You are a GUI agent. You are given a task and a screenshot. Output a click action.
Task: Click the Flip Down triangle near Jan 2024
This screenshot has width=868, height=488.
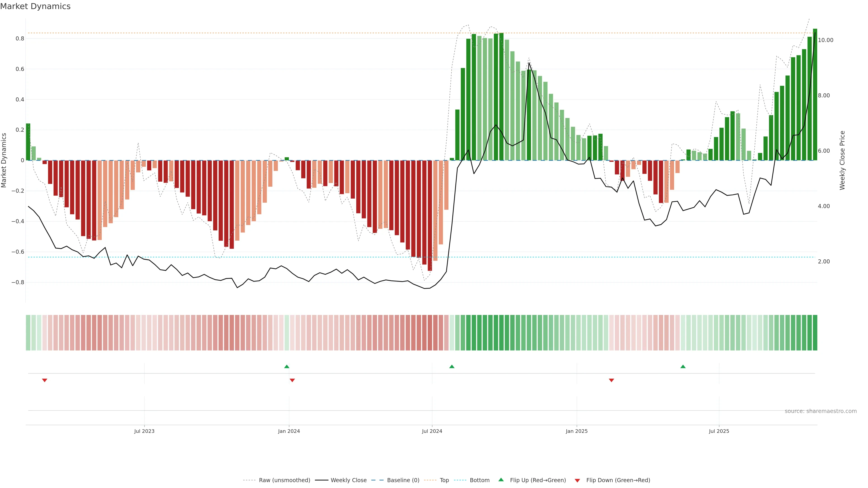click(292, 380)
